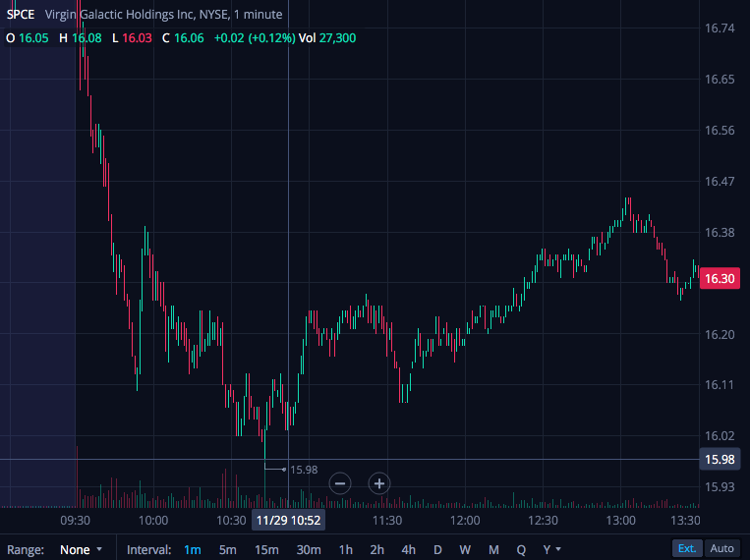Expand the Y yearly interval dropdown

(x=551, y=549)
